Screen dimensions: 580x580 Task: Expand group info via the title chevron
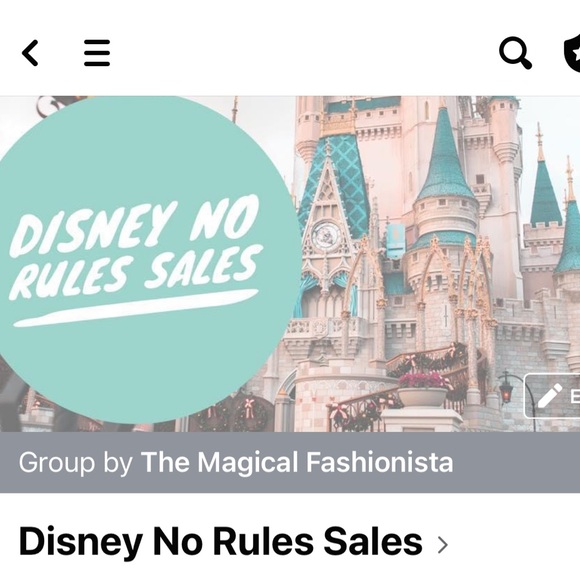442,544
